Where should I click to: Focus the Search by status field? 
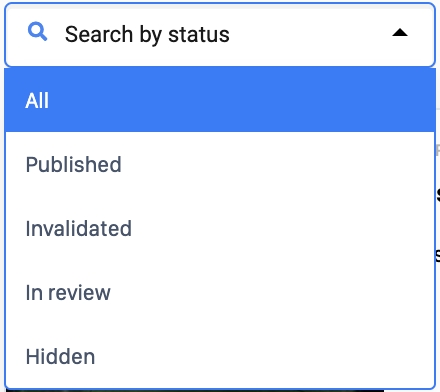coord(220,35)
